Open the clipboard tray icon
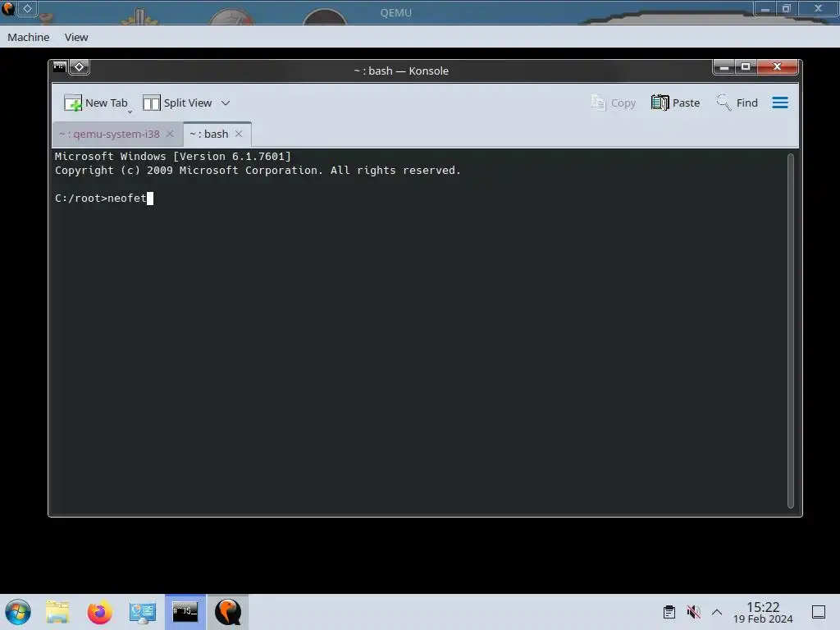The width and height of the screenshot is (840, 630). [x=669, y=612]
